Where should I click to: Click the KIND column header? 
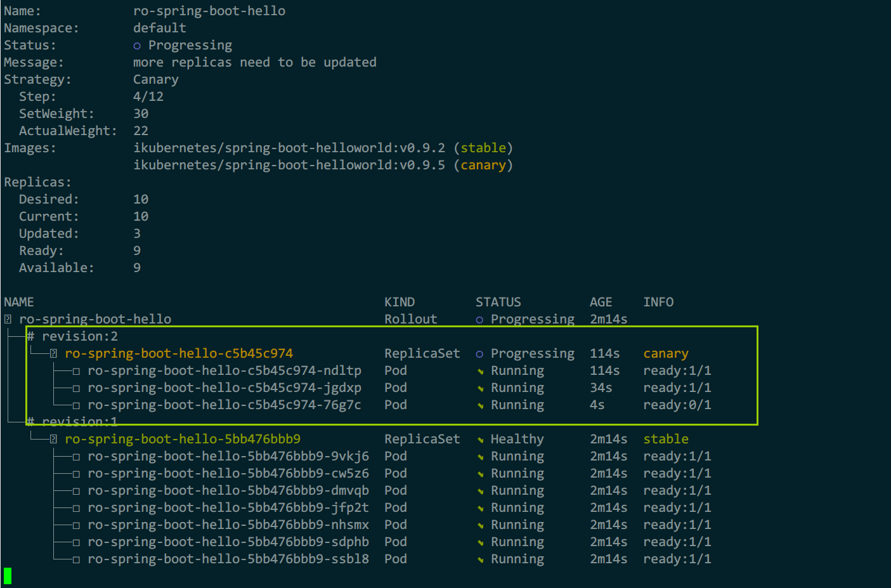click(x=400, y=302)
